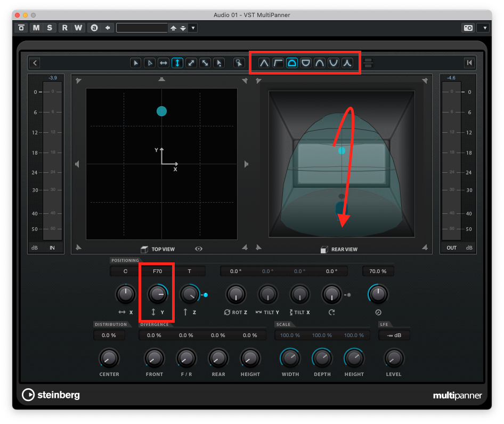This screenshot has width=504, height=424.
Task: Choose the inverted dome elevation pattern
Action: coord(306,63)
